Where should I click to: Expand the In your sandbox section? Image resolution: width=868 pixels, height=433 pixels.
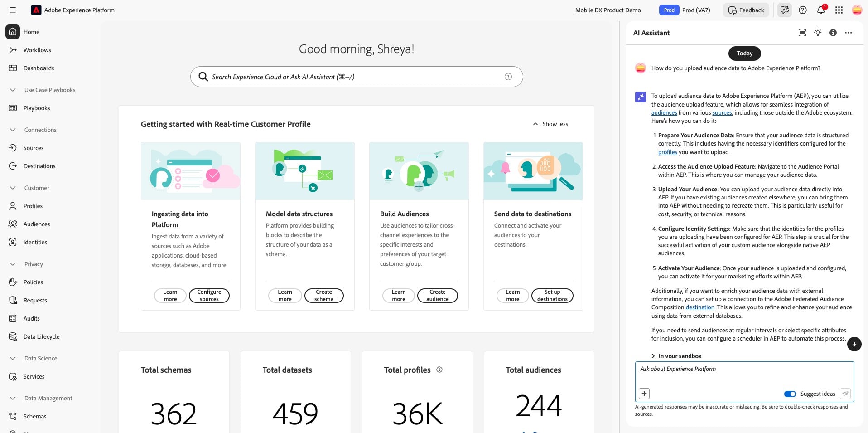pyautogui.click(x=676, y=356)
